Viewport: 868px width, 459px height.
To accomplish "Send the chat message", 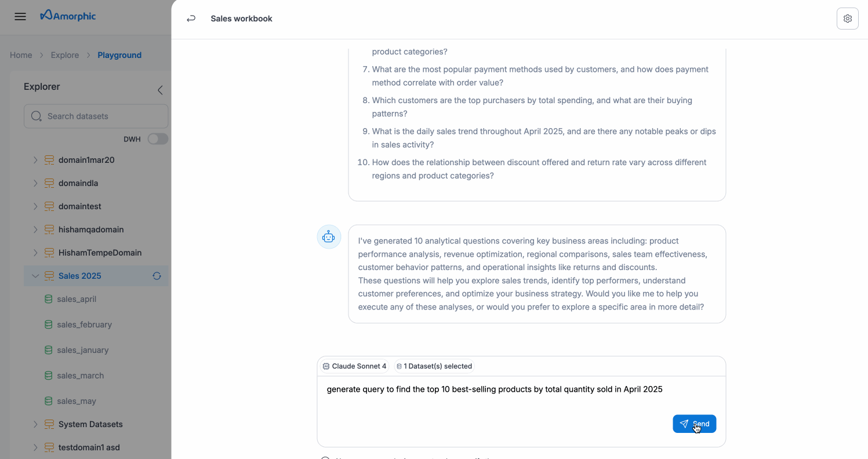I will (694, 424).
